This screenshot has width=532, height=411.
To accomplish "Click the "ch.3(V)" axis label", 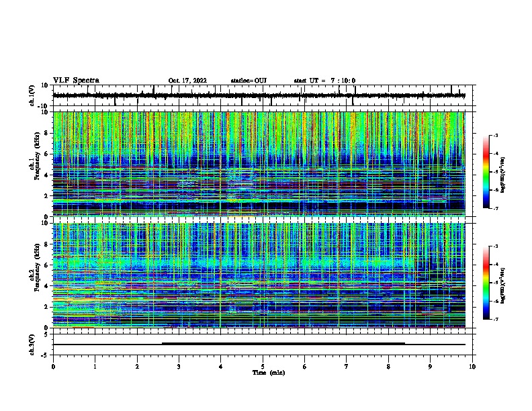I will pos(32,345).
